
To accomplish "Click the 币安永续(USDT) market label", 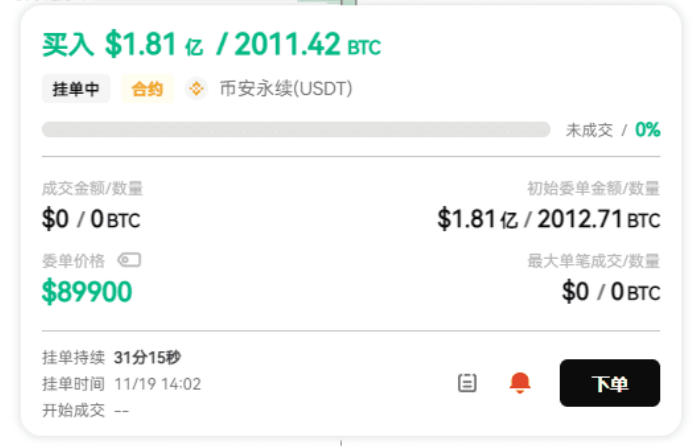I will coord(286,89).
